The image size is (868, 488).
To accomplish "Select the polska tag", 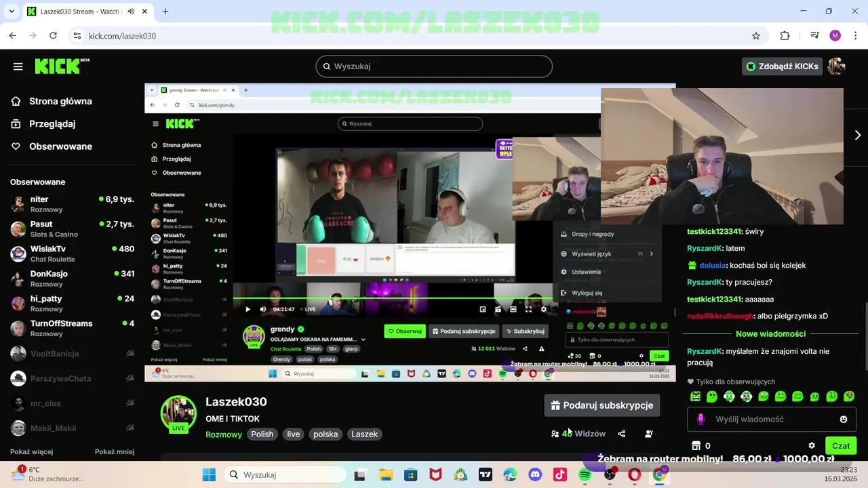I will click(325, 434).
